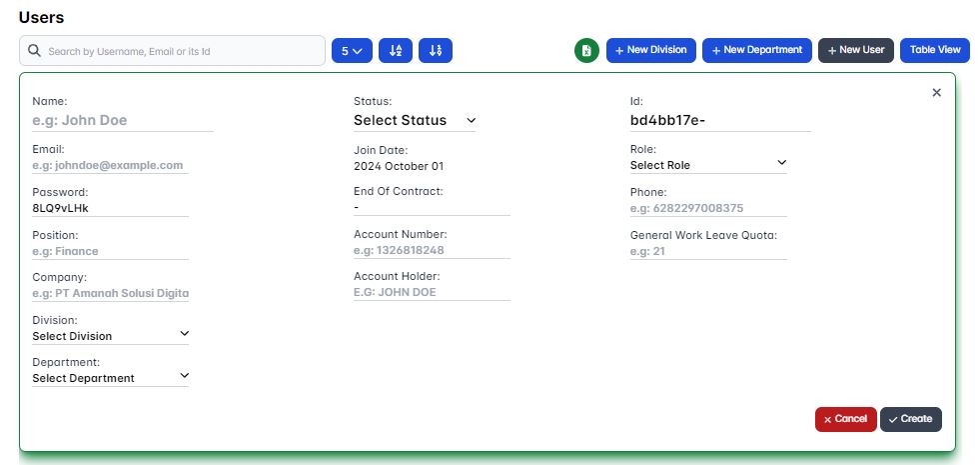980x465 pixels.
Task: Click the numeric sort order icon
Action: coord(436,50)
